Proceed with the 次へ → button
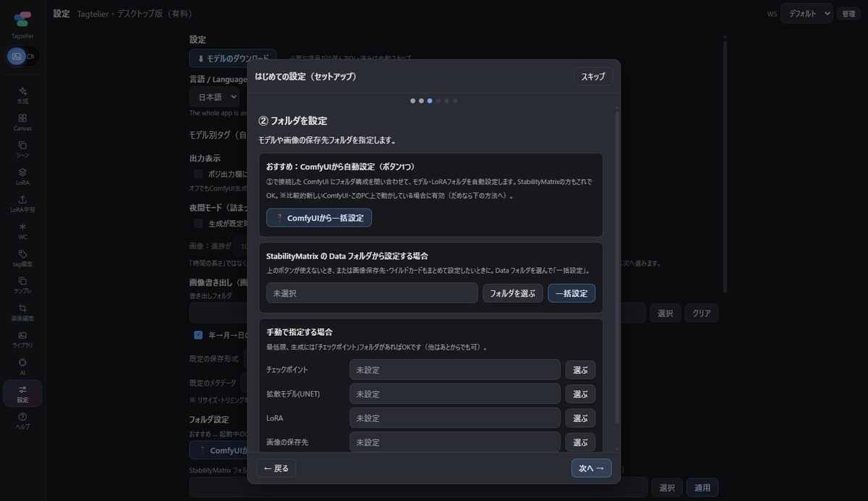 (x=591, y=468)
